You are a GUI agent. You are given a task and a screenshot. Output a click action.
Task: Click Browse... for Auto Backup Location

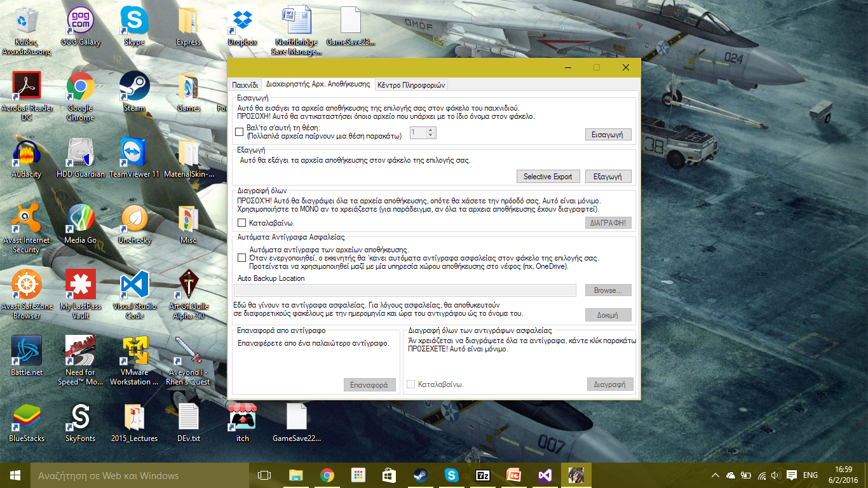[608, 290]
